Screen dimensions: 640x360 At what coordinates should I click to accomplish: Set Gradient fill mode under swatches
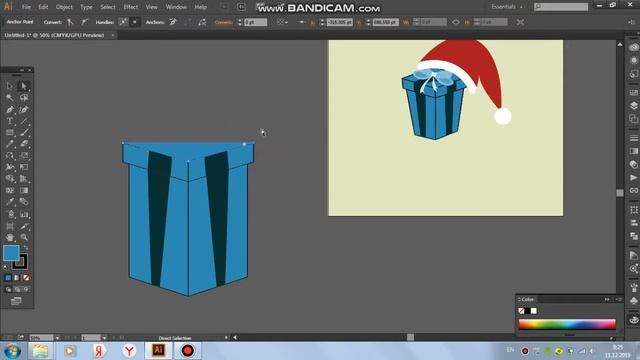tap(17, 278)
